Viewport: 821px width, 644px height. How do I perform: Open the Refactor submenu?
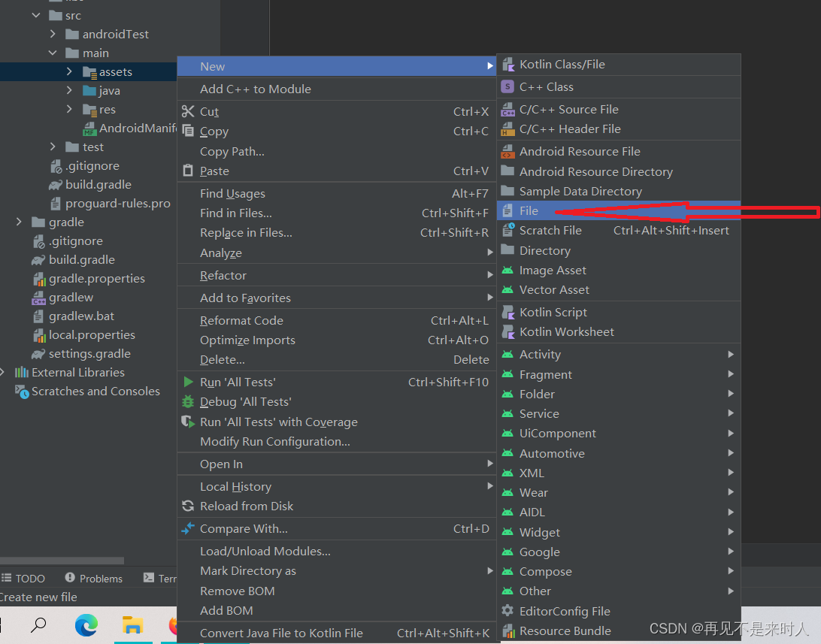point(221,275)
